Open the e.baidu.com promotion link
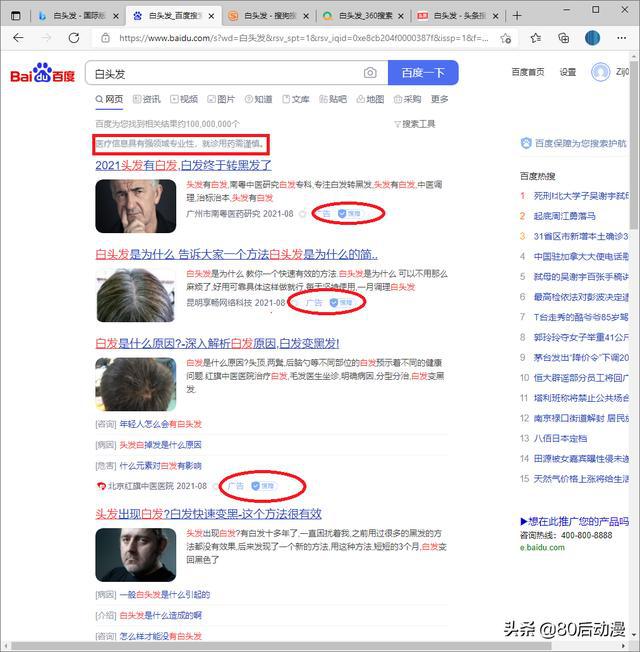Viewport: 640px width, 652px height. [x=542, y=548]
